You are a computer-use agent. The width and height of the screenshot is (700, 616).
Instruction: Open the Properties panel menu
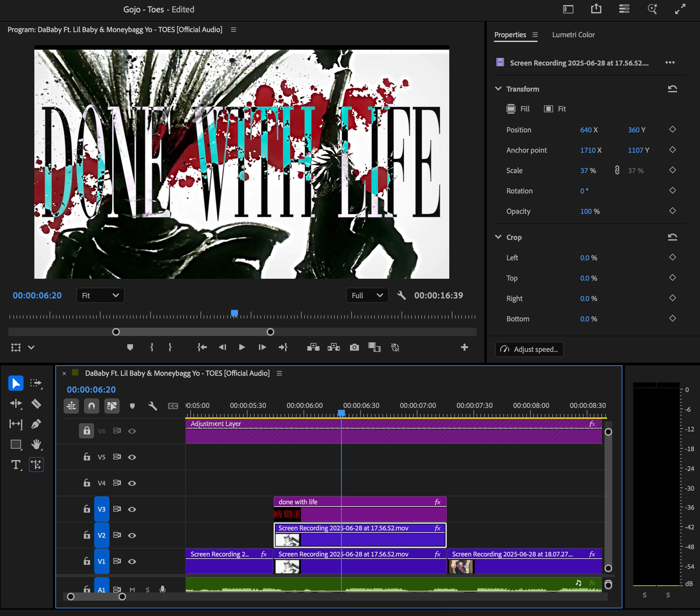click(x=535, y=35)
